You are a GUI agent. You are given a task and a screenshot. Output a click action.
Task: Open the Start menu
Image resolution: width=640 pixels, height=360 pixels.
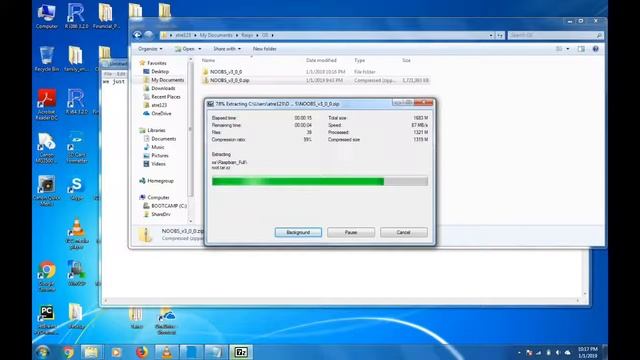43,352
